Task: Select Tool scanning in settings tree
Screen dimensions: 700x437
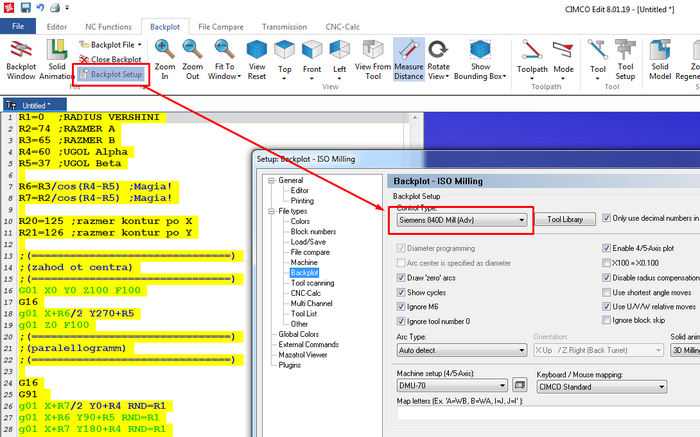Action: (x=313, y=282)
